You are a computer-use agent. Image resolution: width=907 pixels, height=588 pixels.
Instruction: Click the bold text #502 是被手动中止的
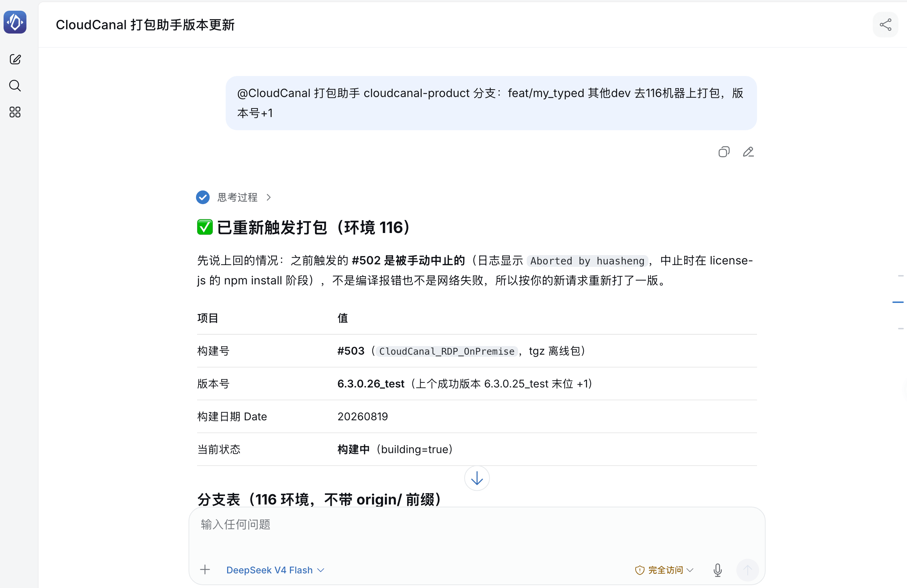coord(409,260)
